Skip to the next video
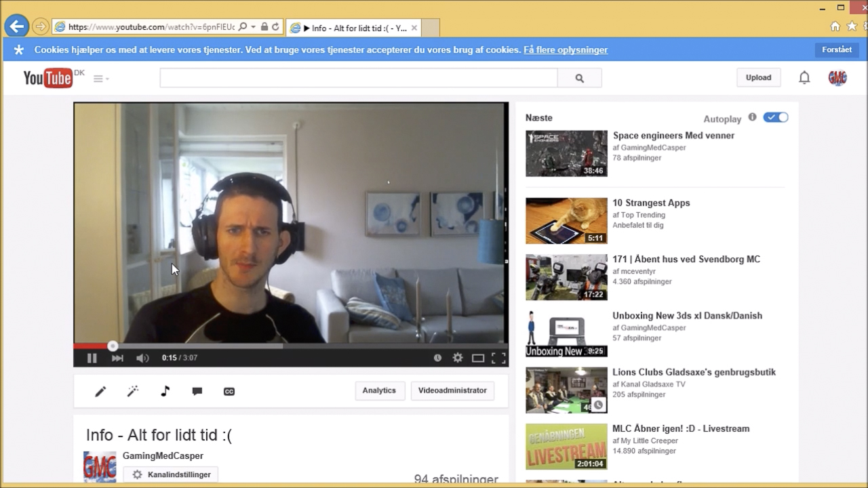This screenshot has height=488, width=868. pyautogui.click(x=117, y=358)
